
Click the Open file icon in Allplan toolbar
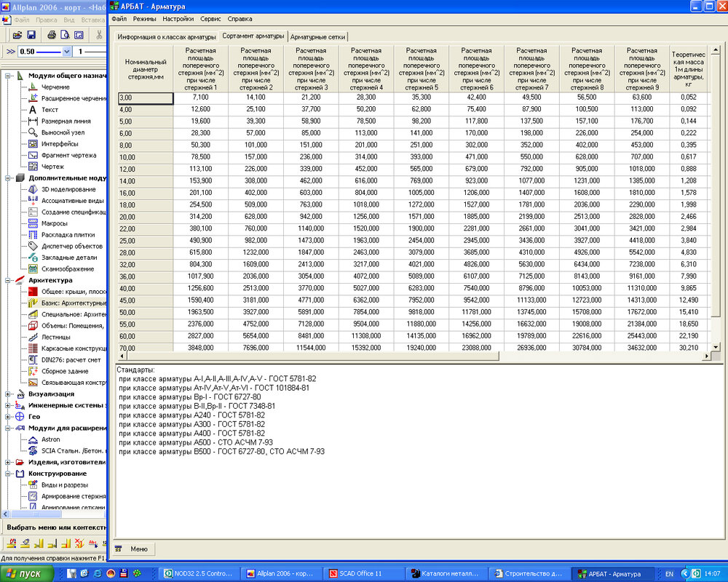17,34
